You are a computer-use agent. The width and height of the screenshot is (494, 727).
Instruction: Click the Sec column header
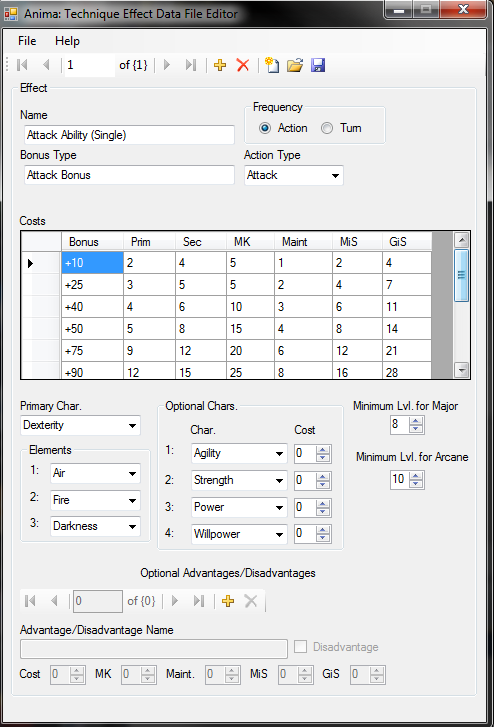(x=201, y=242)
